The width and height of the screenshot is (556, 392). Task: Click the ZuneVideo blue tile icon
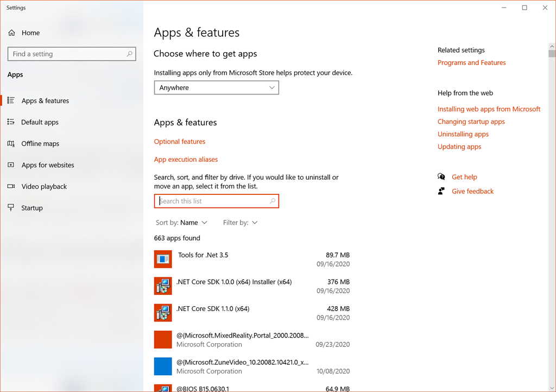tap(163, 366)
